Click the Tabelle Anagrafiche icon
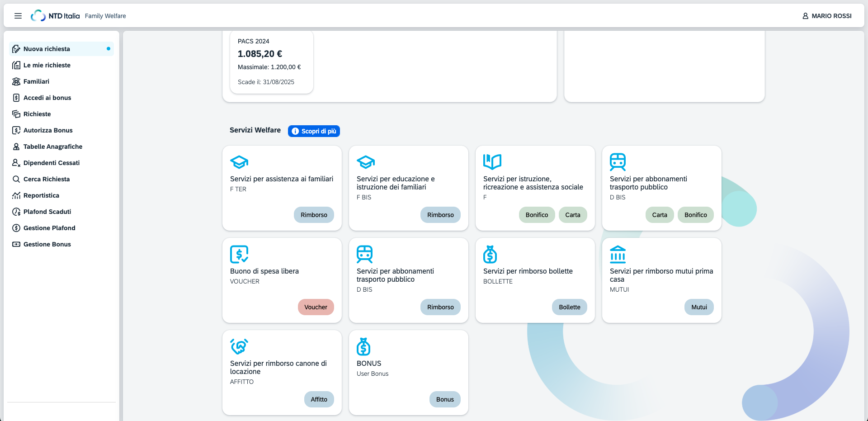This screenshot has width=868, height=421. pyautogui.click(x=16, y=147)
